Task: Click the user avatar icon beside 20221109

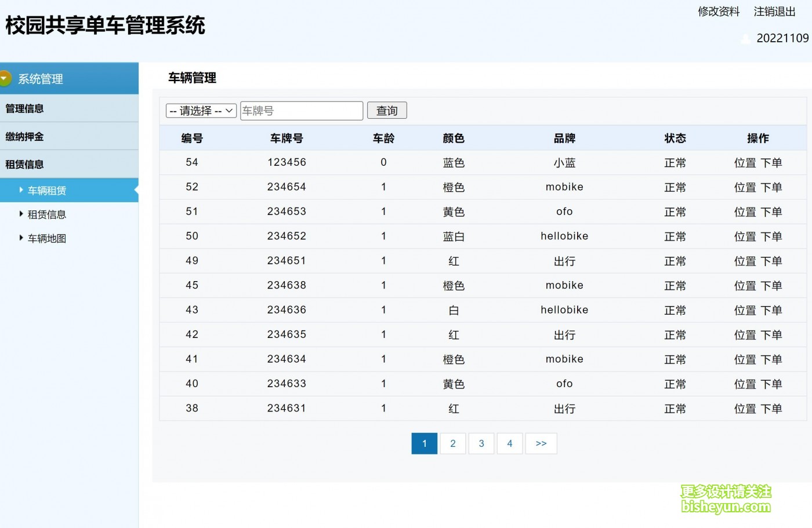Action: coord(745,39)
